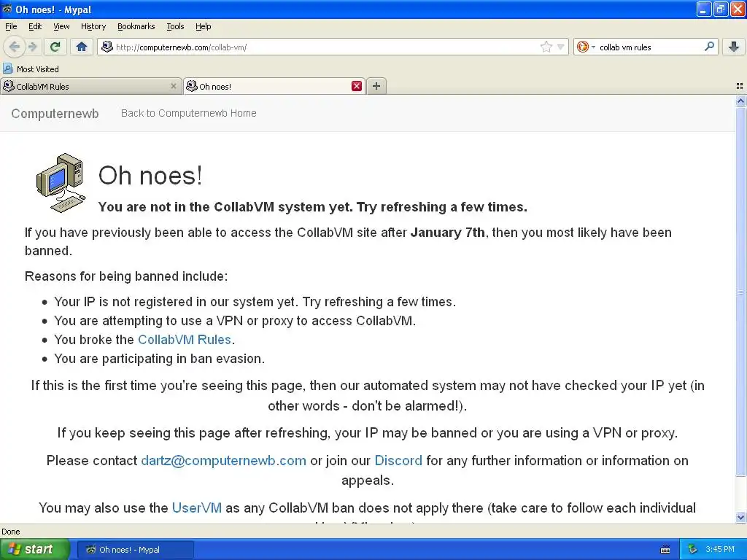Viewport: 747px width, 560px height.
Task: Open the View menu
Action: [x=61, y=26]
